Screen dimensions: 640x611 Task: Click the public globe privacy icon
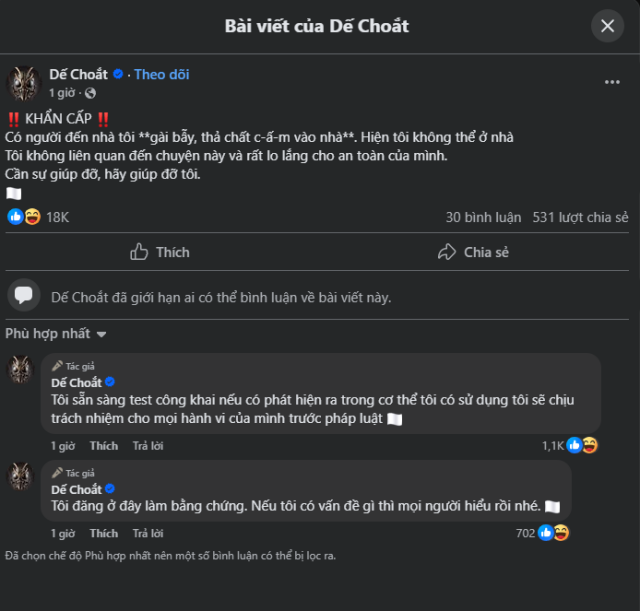(91, 93)
